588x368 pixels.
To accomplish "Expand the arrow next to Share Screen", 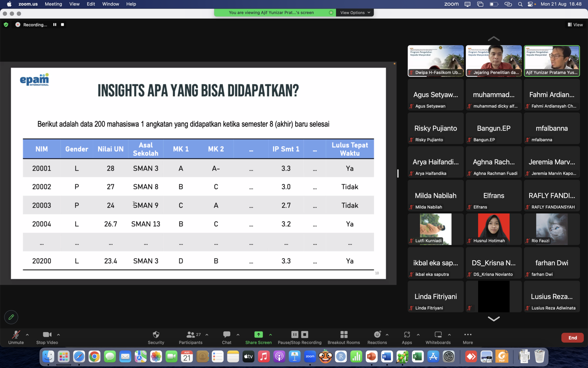I will click(x=270, y=335).
